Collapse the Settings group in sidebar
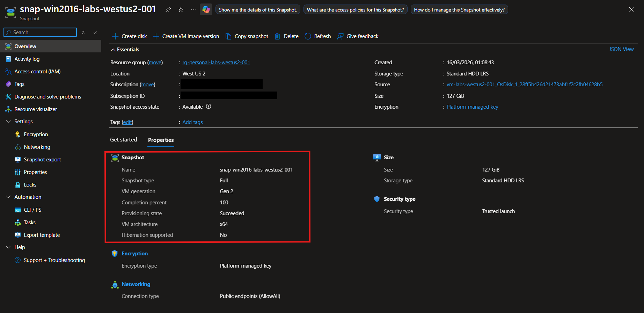Image resolution: width=644 pixels, height=313 pixels. point(8,122)
